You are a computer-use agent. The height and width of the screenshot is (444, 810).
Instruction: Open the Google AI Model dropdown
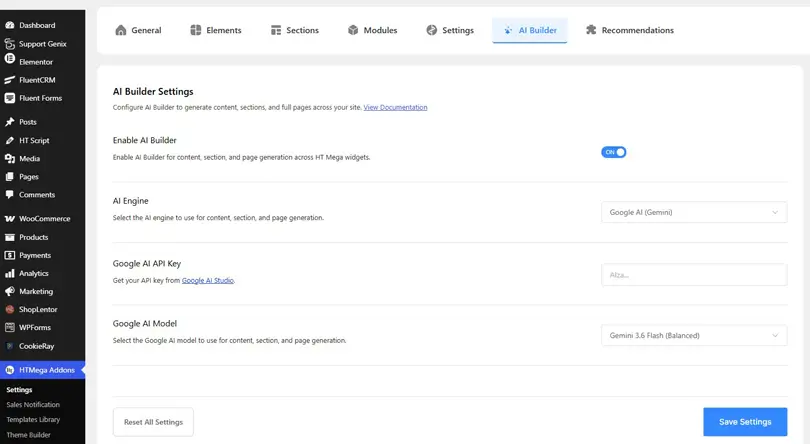click(694, 335)
